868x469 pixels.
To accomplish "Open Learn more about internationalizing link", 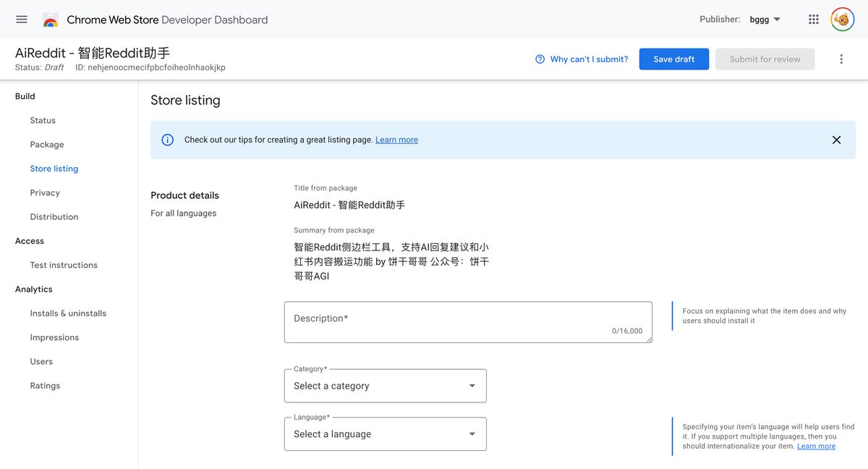I will pyautogui.click(x=816, y=447).
